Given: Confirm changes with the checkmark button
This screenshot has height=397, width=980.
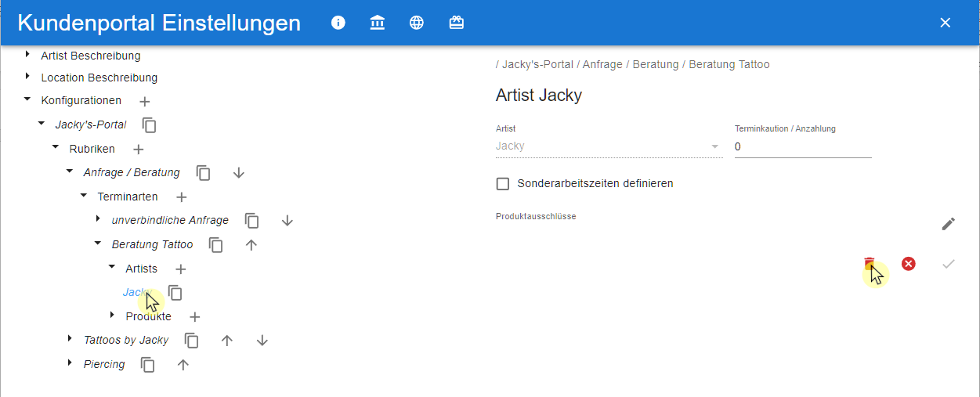Looking at the screenshot, I should click(x=949, y=264).
